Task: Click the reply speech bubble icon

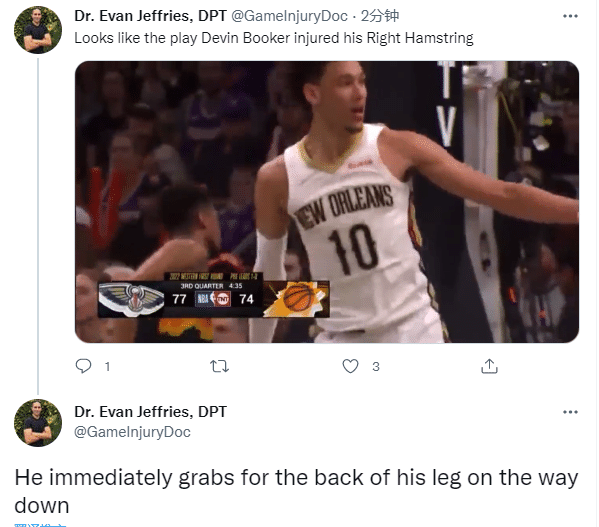Action: (x=83, y=366)
